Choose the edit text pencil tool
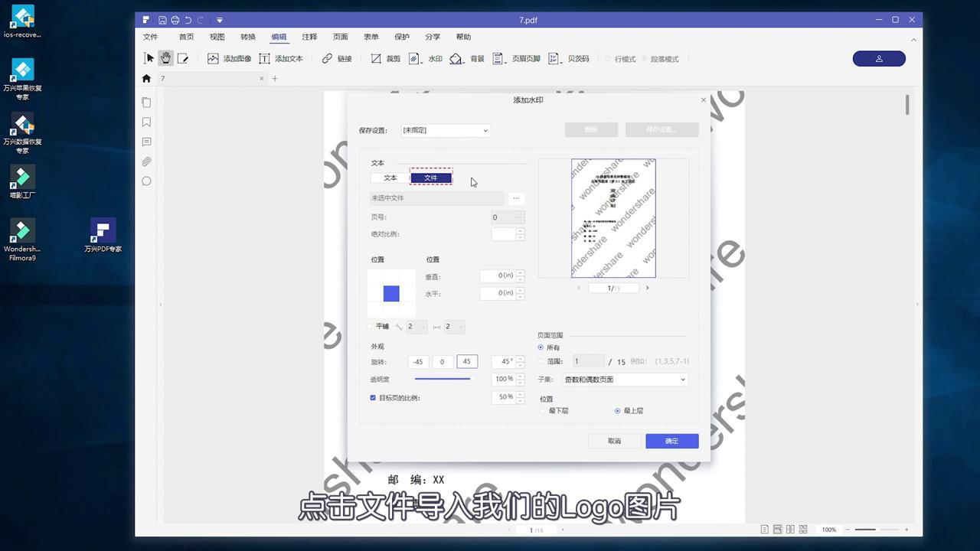 pyautogui.click(x=183, y=58)
